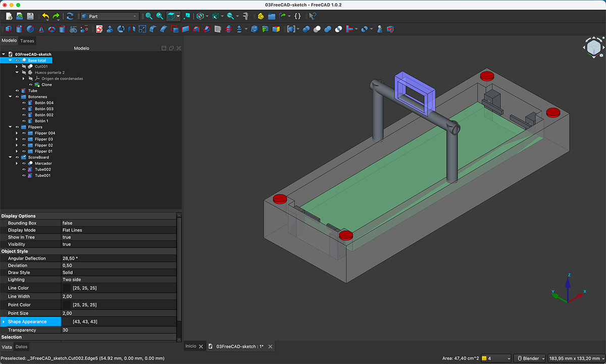Click the Blender navigation style selector
The image size is (606, 364).
[x=529, y=358]
